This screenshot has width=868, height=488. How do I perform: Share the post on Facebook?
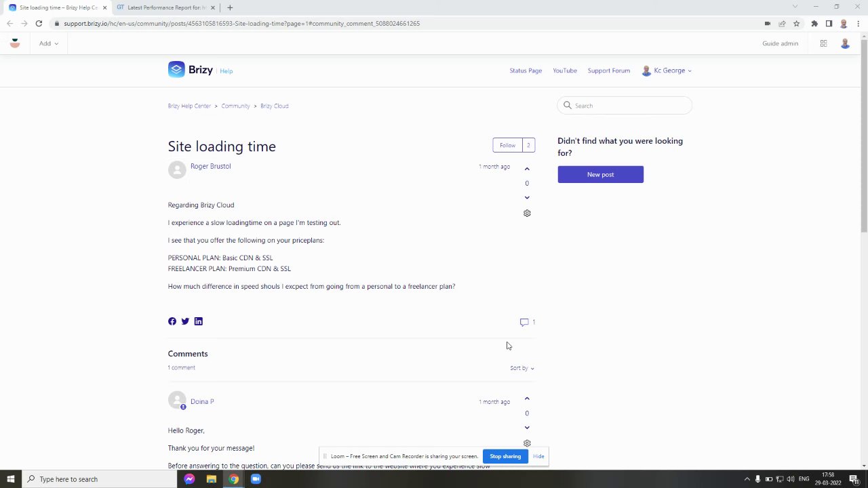click(x=172, y=321)
